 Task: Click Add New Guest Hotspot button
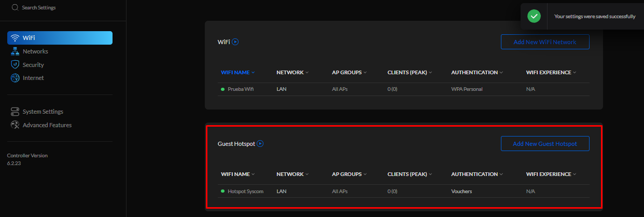click(x=545, y=144)
